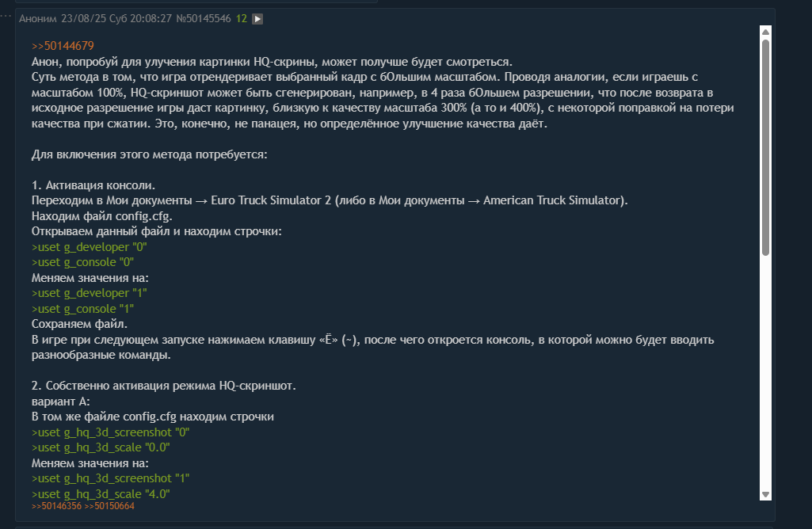
Task: Click the post scrollbar thumb
Action: [x=765, y=147]
